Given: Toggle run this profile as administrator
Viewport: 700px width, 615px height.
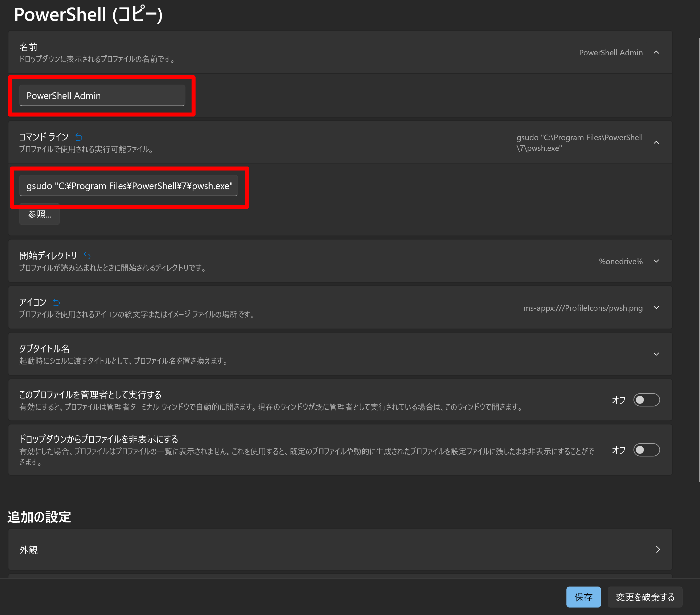Looking at the screenshot, I should pyautogui.click(x=646, y=400).
